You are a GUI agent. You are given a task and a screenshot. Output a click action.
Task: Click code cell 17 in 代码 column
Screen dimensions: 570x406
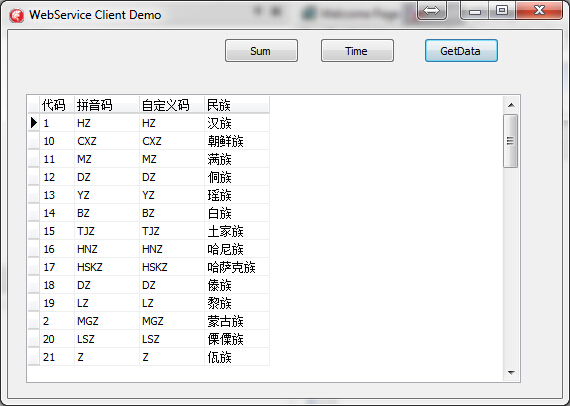tap(57, 267)
